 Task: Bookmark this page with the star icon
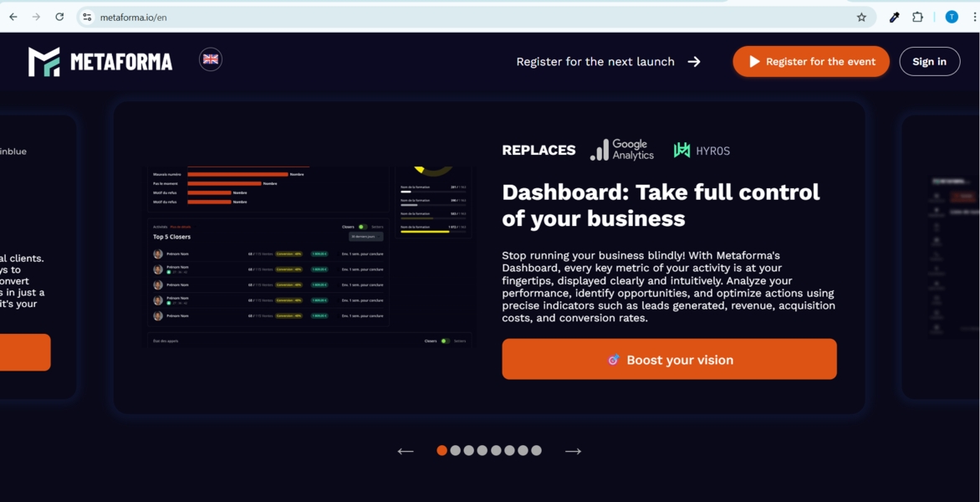[861, 18]
